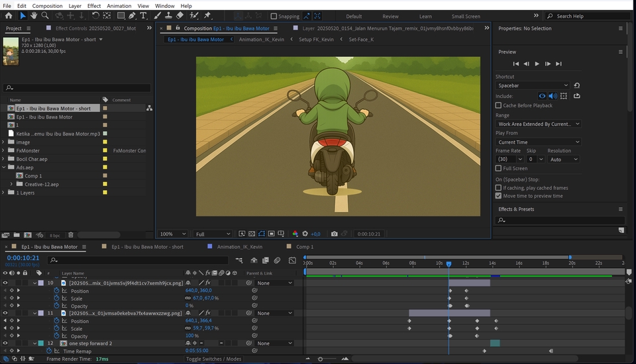Enable Cache Before Playback checkbox
This screenshot has width=636, height=364.
tap(498, 105)
